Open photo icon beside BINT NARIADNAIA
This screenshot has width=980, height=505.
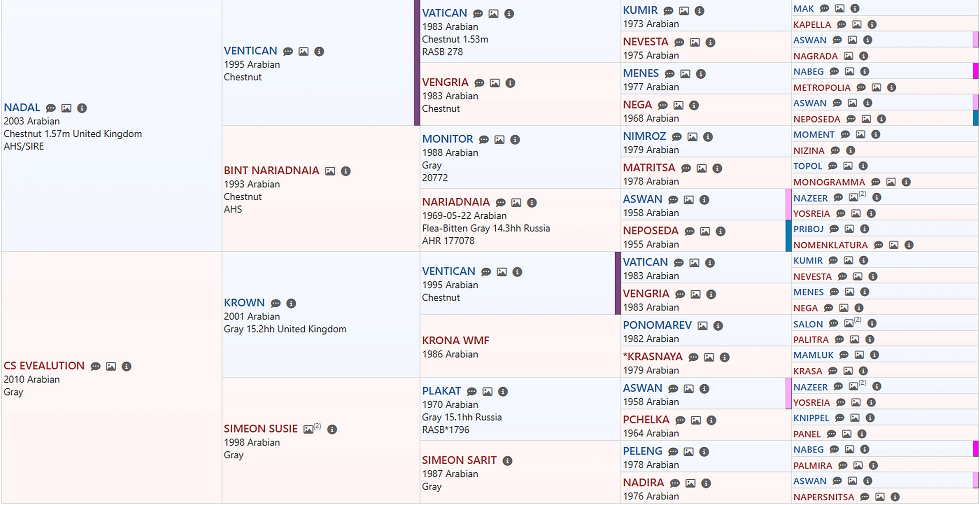[330, 171]
